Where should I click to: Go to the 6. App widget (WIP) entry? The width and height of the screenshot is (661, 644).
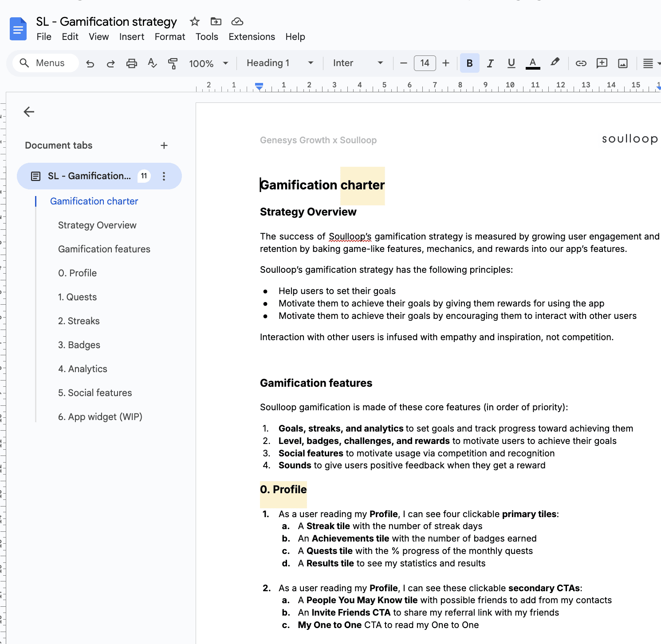(100, 417)
